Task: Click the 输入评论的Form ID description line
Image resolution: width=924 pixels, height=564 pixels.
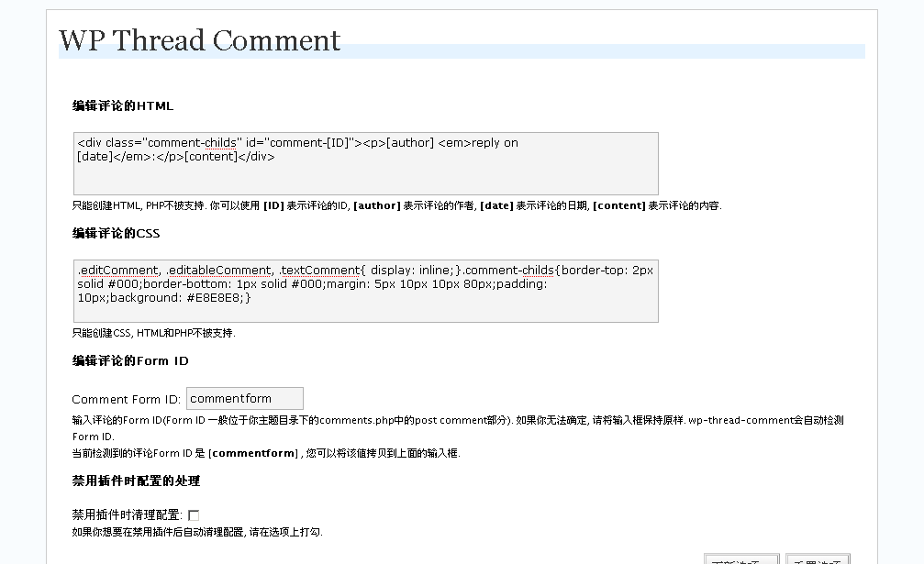Action: (458, 428)
